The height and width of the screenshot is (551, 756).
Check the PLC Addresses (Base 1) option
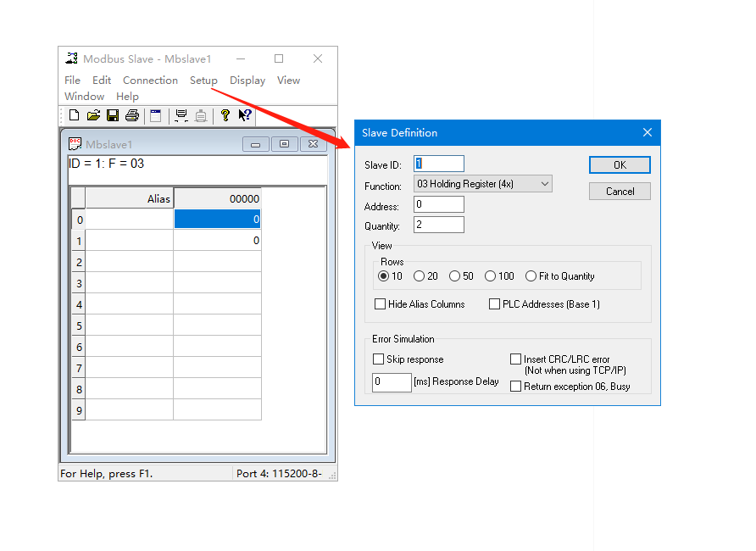tap(494, 304)
